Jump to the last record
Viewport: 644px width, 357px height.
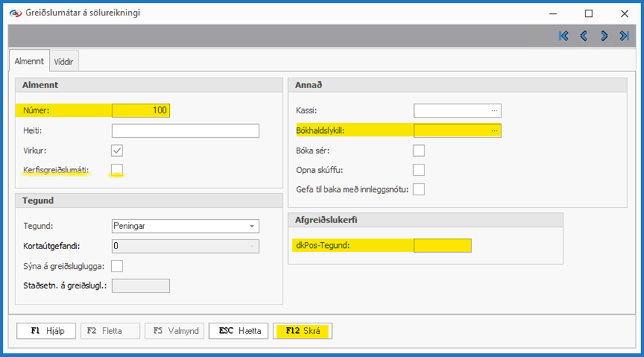(x=624, y=36)
